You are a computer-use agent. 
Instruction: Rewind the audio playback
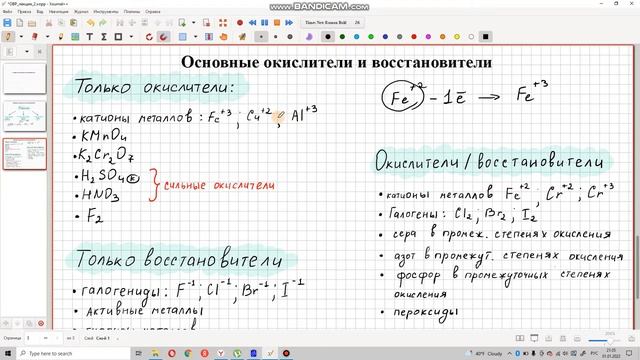click(x=252, y=23)
